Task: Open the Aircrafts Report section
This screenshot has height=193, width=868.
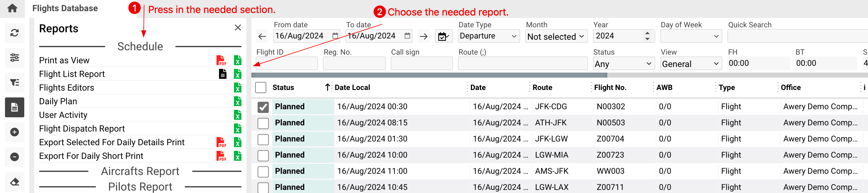Action: point(140,172)
